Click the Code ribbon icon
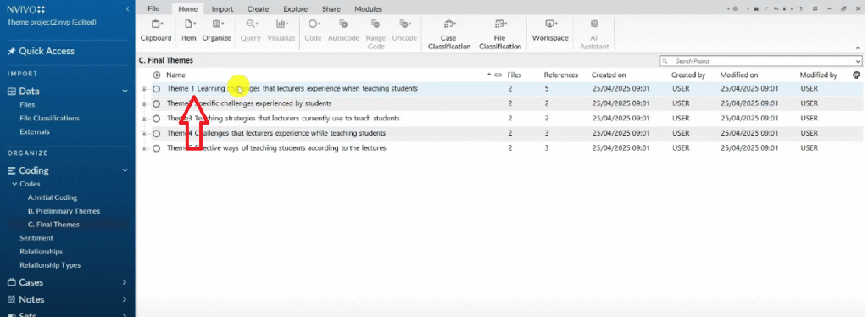Screen dimensions: 868x317 pos(313,25)
